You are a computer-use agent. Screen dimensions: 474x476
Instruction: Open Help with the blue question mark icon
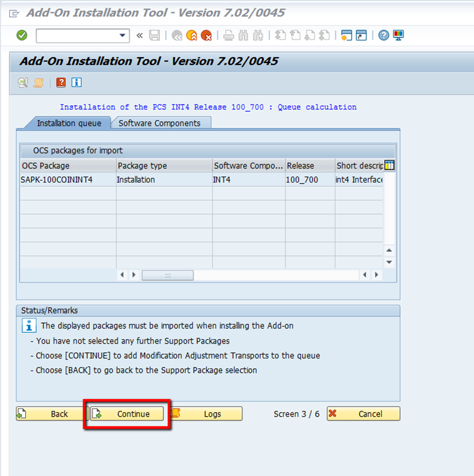[x=384, y=35]
